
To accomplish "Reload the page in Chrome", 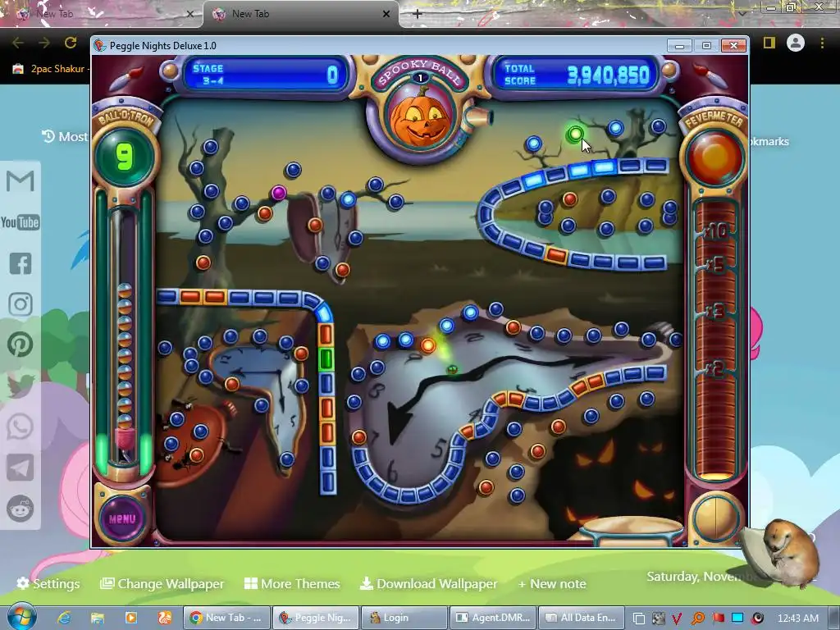I will (71, 43).
